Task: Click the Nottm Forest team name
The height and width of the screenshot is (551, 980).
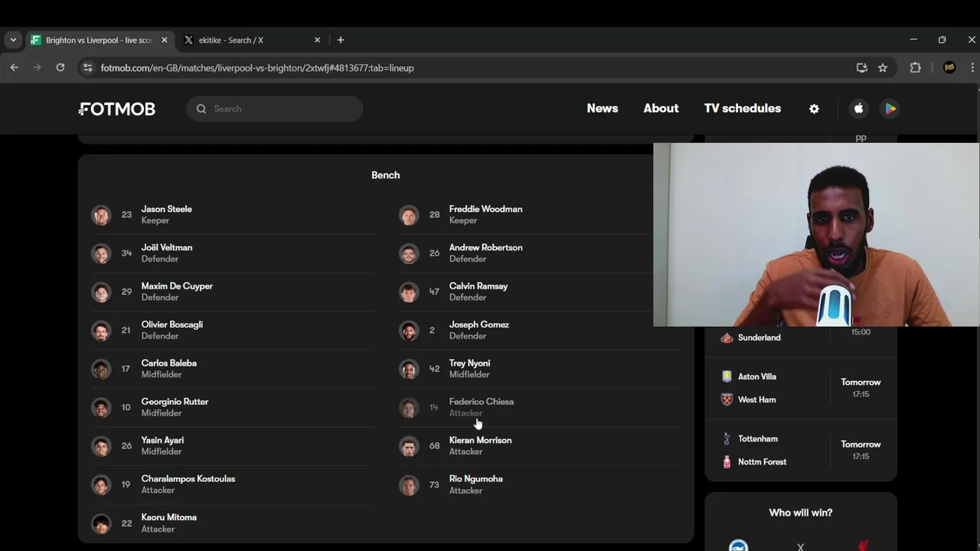Action: tap(762, 461)
